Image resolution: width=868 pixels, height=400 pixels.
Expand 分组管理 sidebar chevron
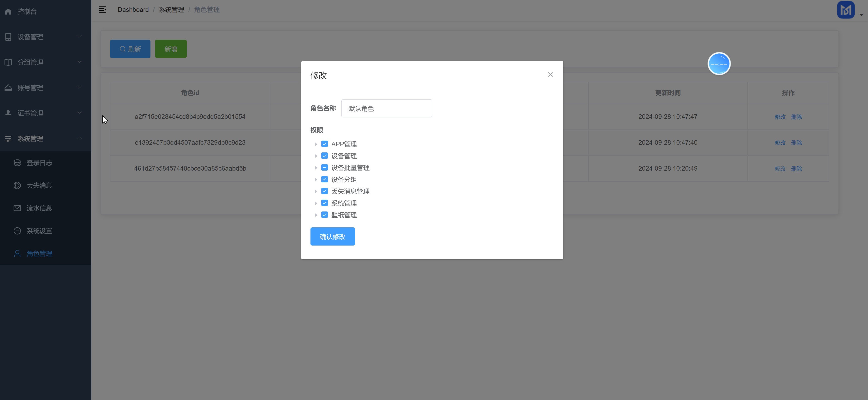80,62
